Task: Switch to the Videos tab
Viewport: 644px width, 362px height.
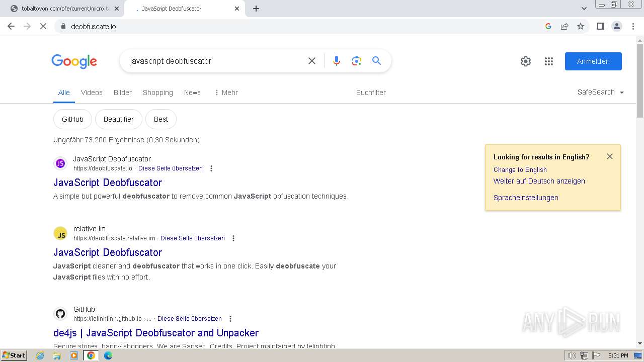Action: (92, 93)
